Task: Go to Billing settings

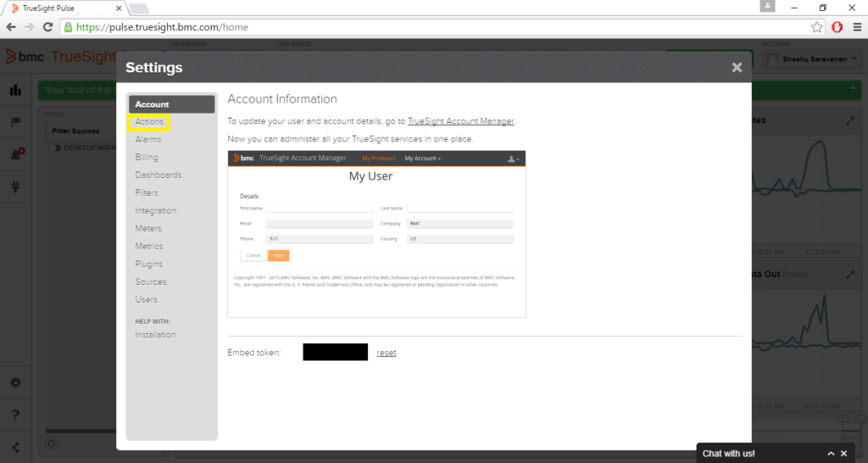Action: tap(147, 157)
